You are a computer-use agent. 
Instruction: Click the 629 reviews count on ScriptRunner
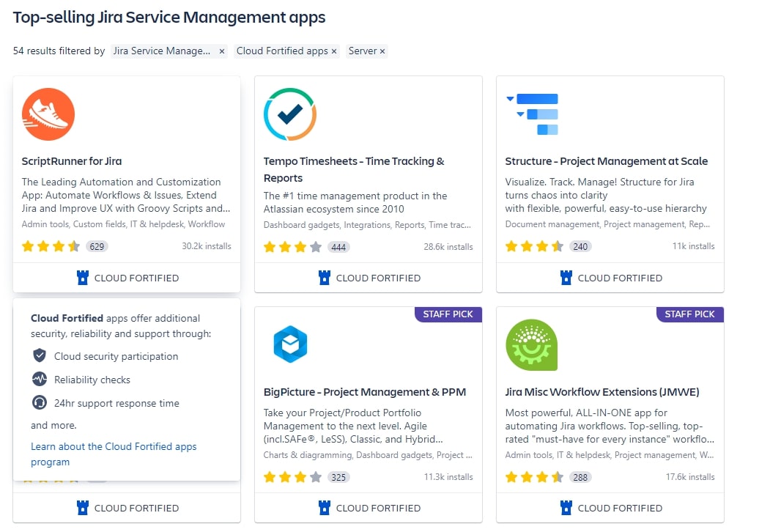click(97, 246)
